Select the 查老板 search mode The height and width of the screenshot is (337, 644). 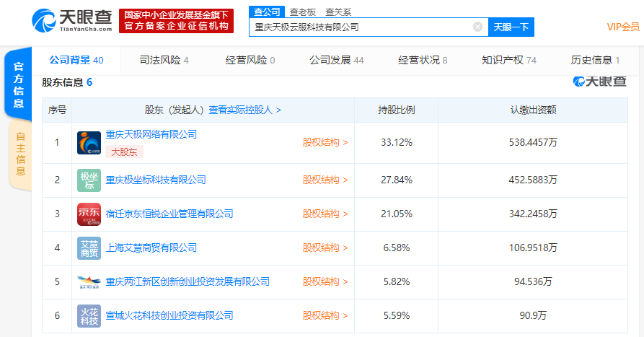tap(301, 12)
